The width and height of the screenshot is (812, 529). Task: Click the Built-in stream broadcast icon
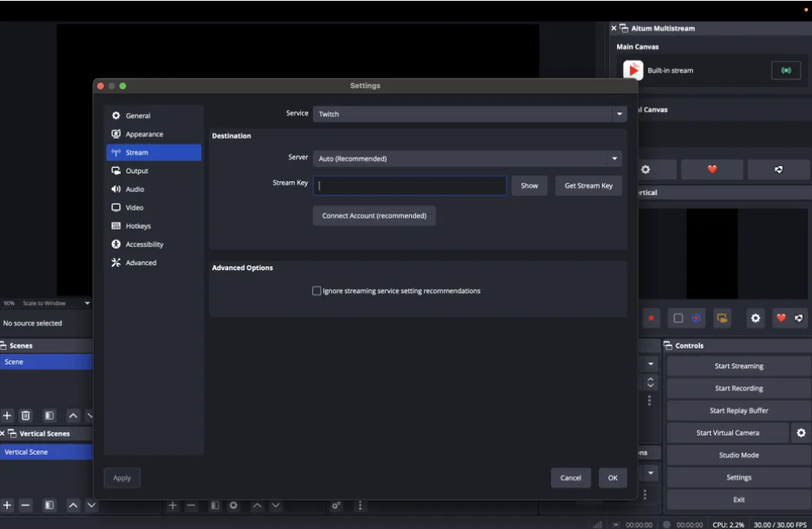785,70
